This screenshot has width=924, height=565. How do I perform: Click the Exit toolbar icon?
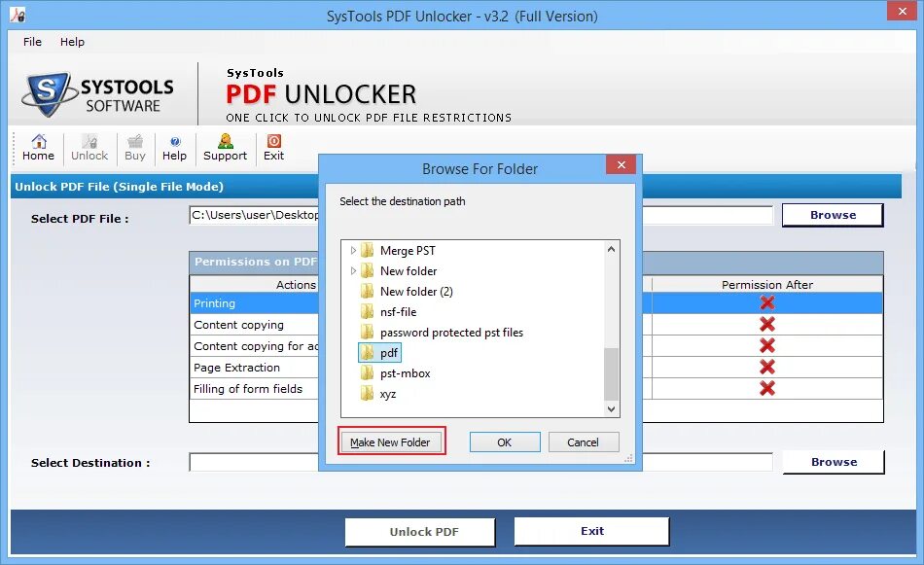coord(274,148)
